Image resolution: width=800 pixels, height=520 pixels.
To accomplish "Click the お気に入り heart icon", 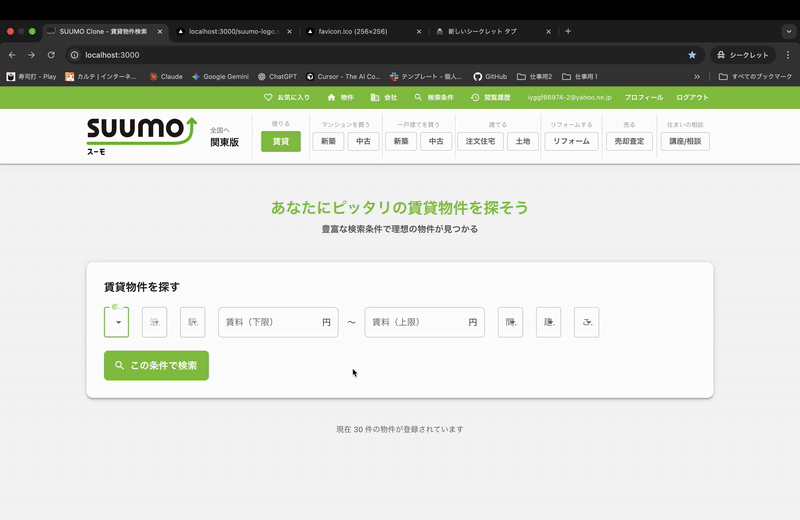I will click(268, 97).
